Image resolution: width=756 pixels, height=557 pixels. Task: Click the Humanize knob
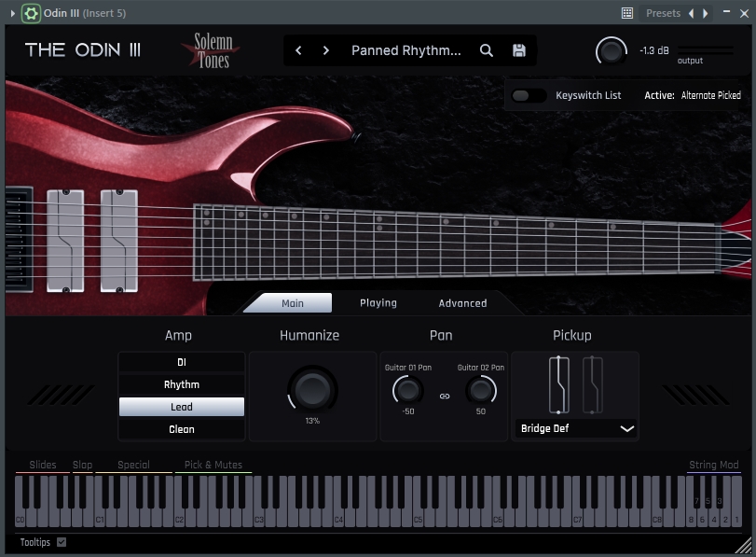coord(312,388)
